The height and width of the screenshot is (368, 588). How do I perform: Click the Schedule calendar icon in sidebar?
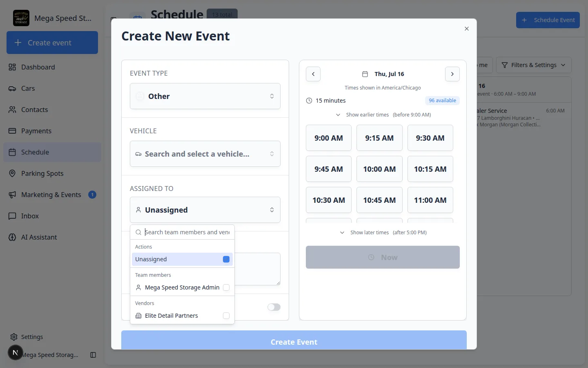pyautogui.click(x=13, y=152)
